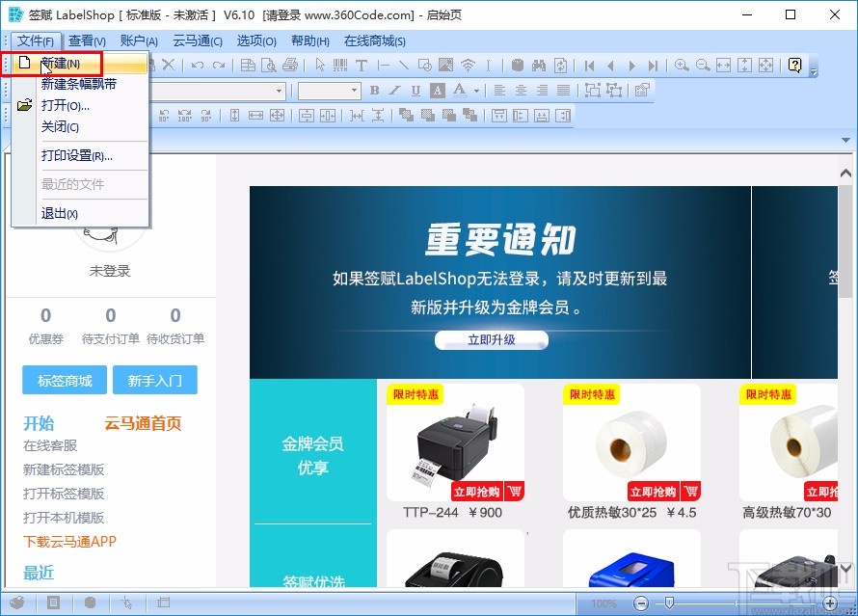Click the RFID antenna icon
The image size is (858, 616).
pos(468,65)
